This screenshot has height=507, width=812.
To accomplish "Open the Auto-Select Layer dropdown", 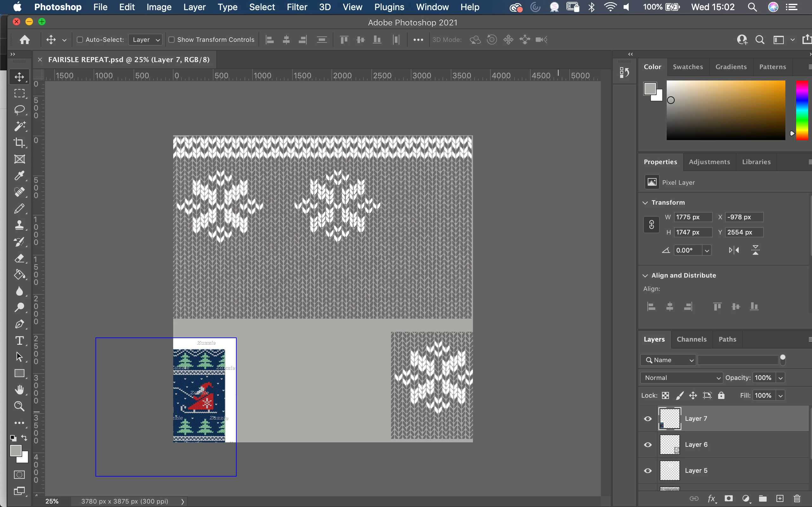I will (145, 40).
